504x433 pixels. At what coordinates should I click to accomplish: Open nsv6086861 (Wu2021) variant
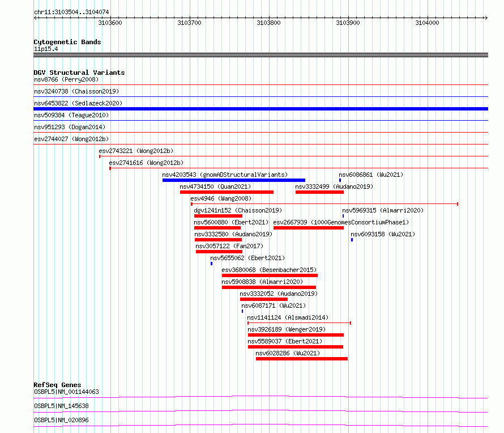[371, 175]
